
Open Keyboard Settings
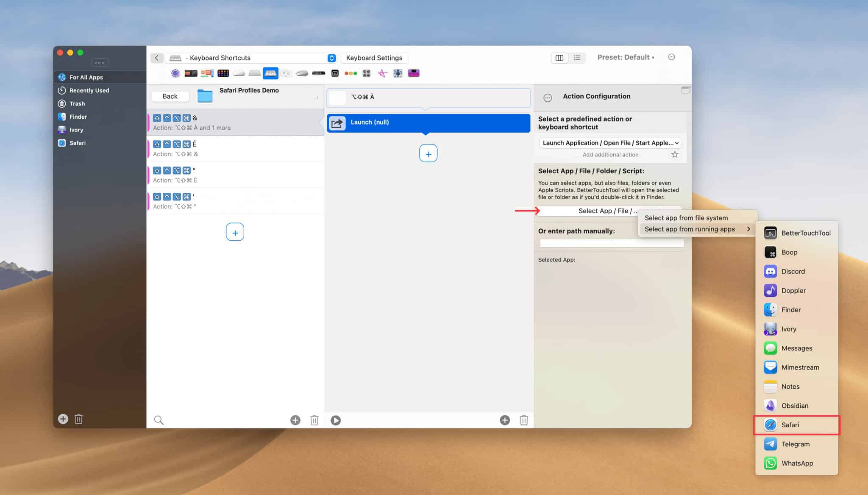374,58
